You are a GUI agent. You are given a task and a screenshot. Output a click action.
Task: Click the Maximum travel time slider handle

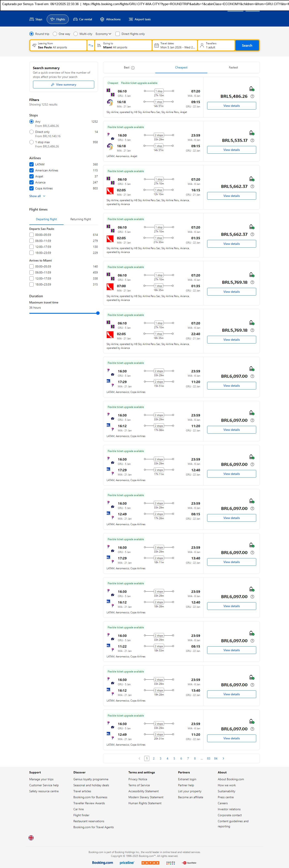98,313
